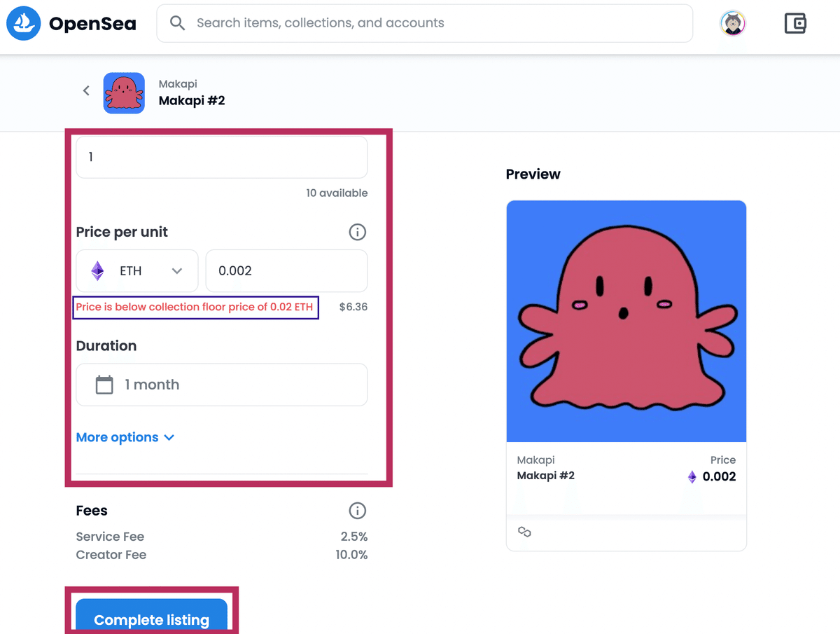Click the Makapi #2 header thumbnail
Screen dimensions: 840x634
(x=124, y=93)
